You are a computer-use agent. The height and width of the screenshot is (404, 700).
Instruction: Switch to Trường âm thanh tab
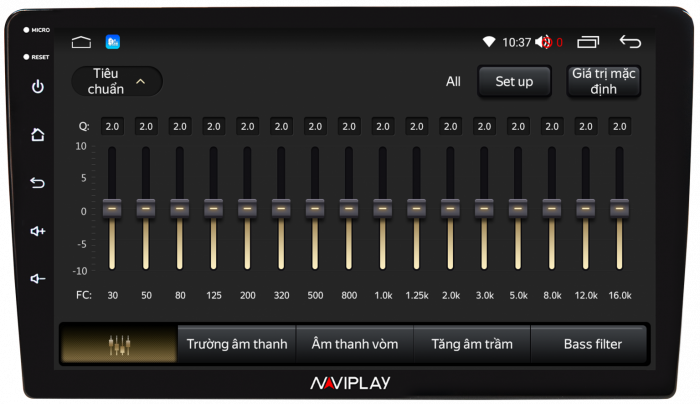click(237, 344)
